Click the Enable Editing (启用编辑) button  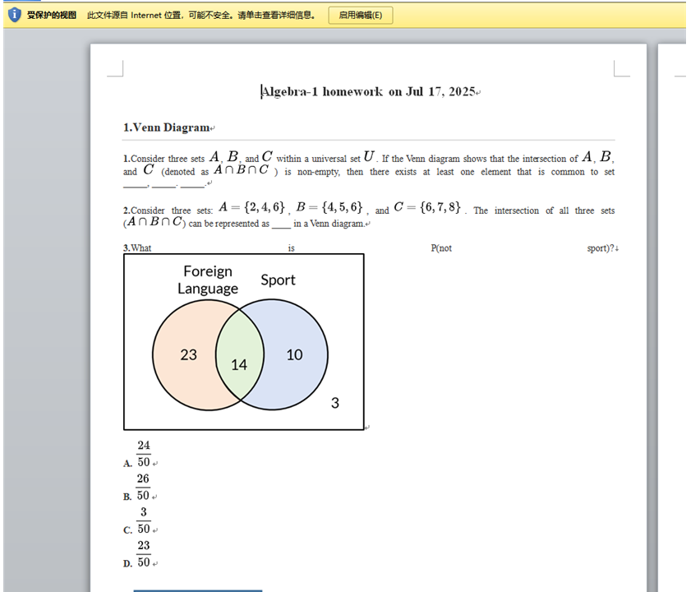click(x=360, y=15)
